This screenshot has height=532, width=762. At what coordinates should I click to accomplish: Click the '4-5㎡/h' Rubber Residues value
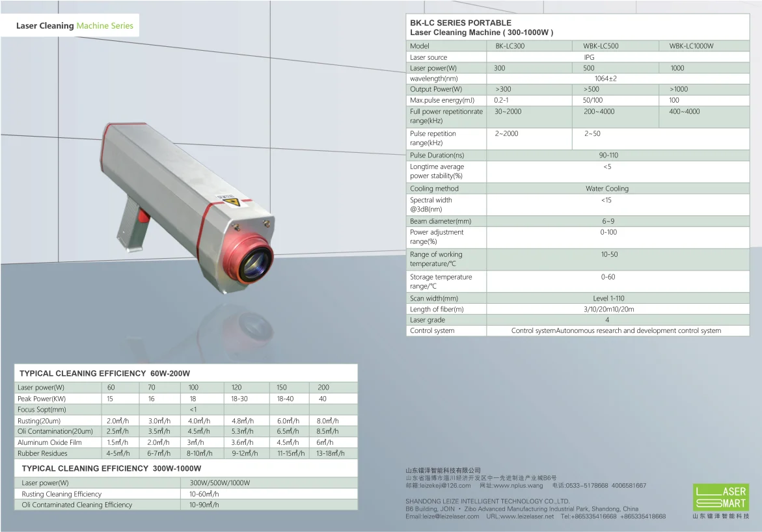[118, 454]
